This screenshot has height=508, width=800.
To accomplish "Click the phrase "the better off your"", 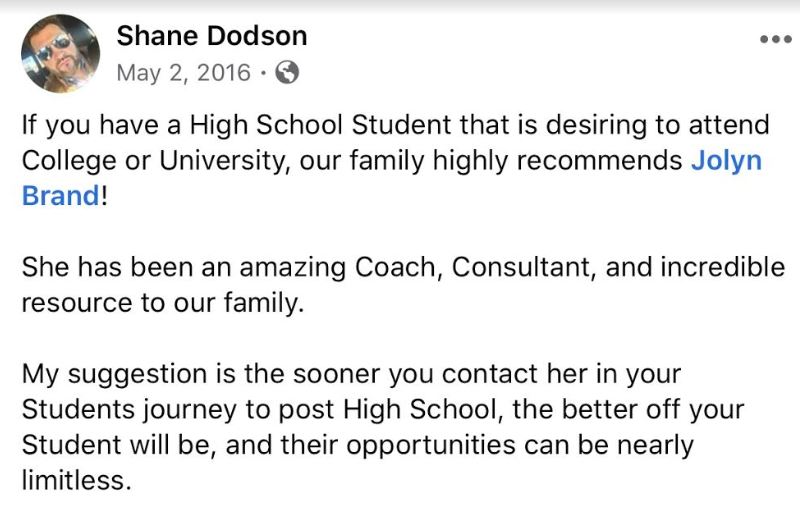I will pyautogui.click(x=628, y=410).
